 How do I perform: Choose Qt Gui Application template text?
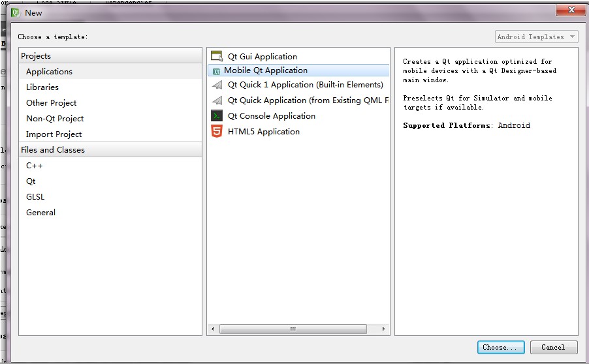(263, 56)
